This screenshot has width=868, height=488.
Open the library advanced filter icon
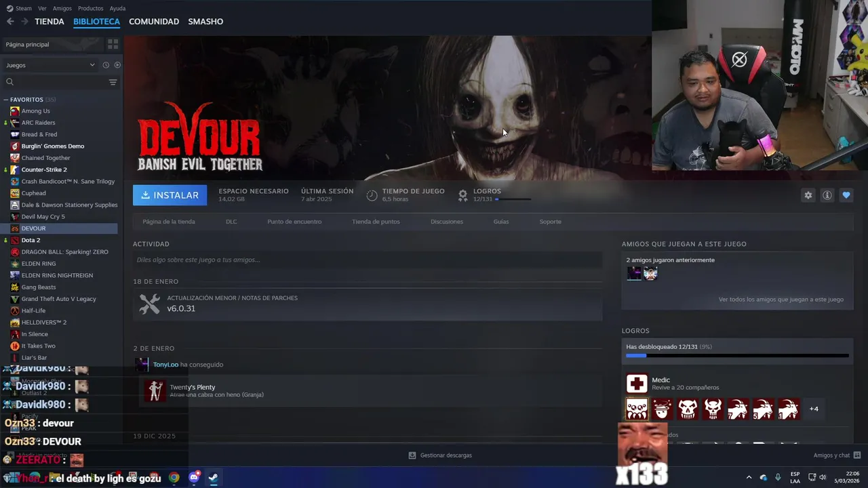coord(113,82)
